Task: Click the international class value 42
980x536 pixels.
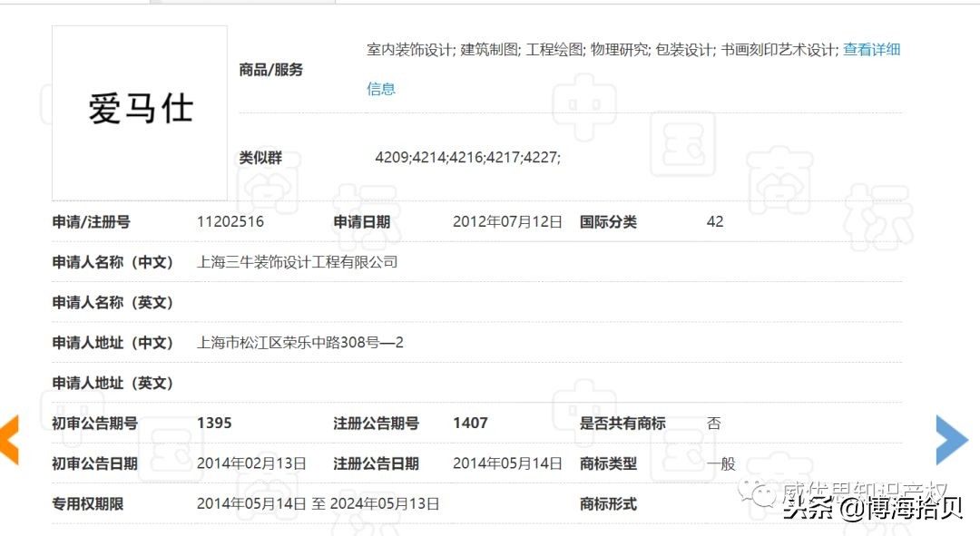Action: click(715, 222)
